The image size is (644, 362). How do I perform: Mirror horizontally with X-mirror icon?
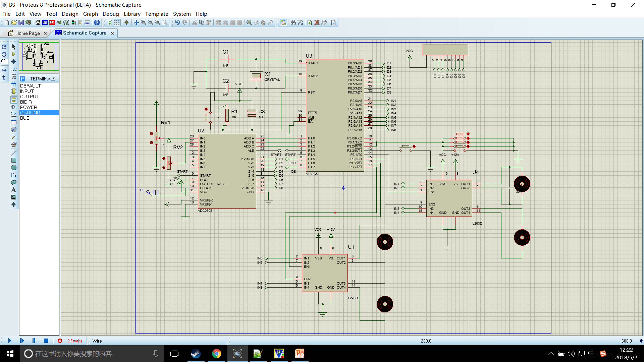(4, 70)
